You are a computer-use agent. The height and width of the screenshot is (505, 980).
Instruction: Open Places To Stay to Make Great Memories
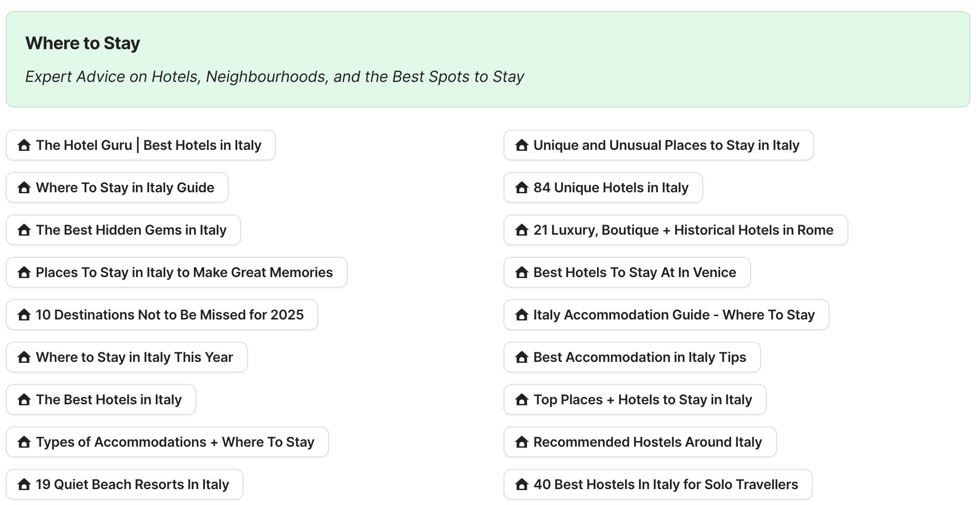click(x=184, y=272)
